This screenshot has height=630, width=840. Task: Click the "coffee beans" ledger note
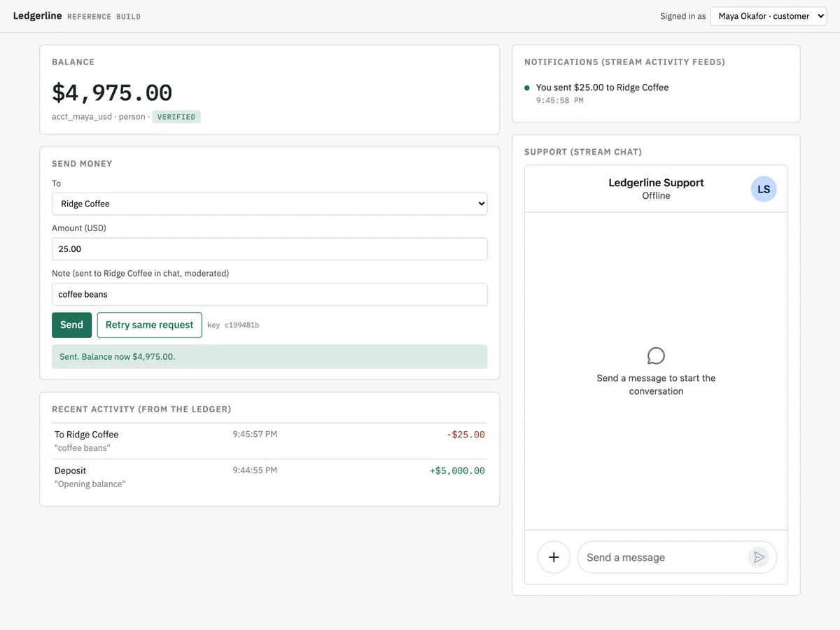click(x=83, y=448)
